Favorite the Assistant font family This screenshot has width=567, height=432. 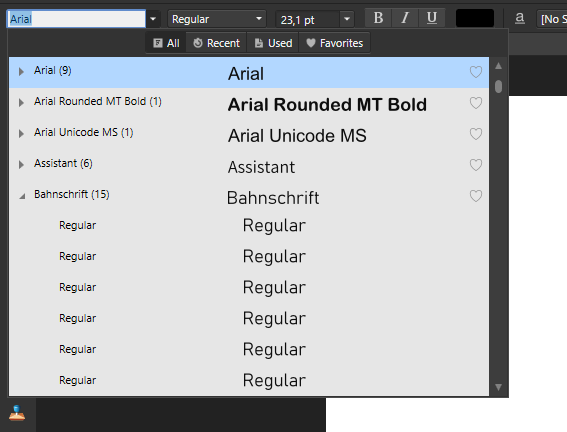[x=476, y=165]
